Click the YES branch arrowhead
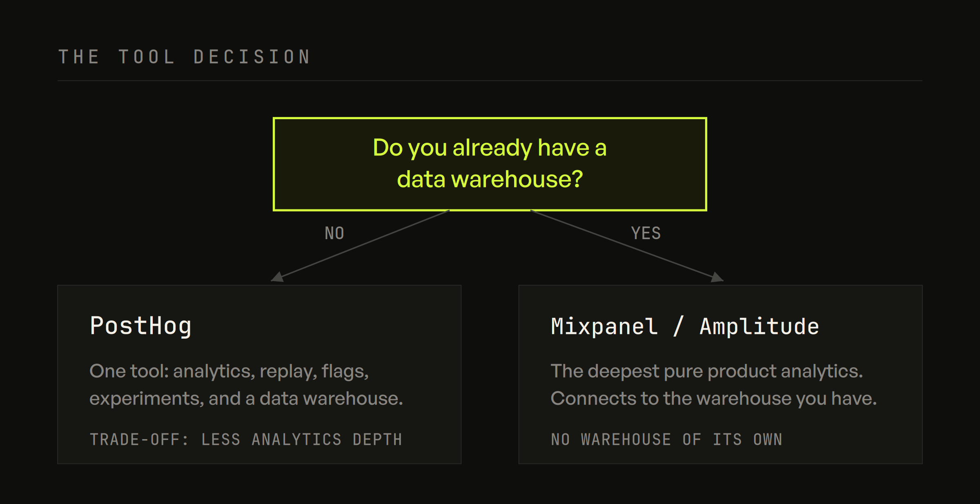This screenshot has height=504, width=980. click(717, 277)
